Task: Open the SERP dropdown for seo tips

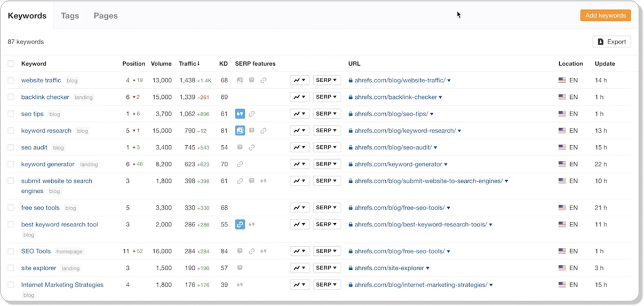Action: pos(327,114)
